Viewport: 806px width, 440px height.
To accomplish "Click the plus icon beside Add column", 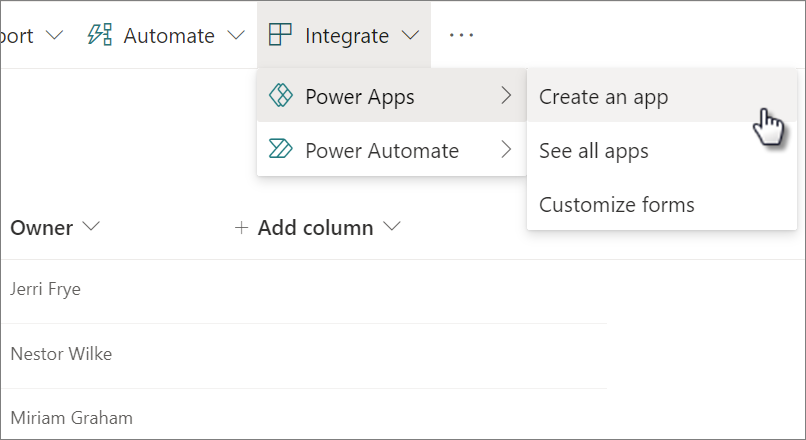I will (241, 228).
